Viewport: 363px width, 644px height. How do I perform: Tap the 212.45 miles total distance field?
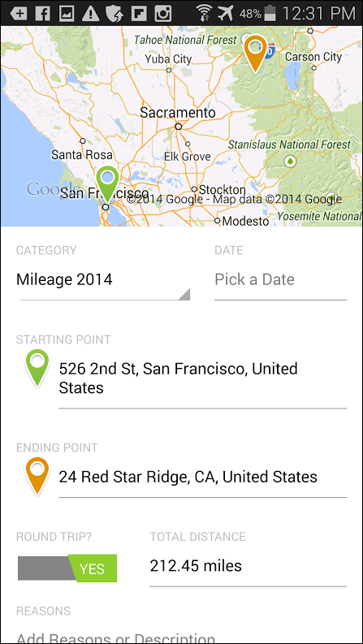coord(248,567)
